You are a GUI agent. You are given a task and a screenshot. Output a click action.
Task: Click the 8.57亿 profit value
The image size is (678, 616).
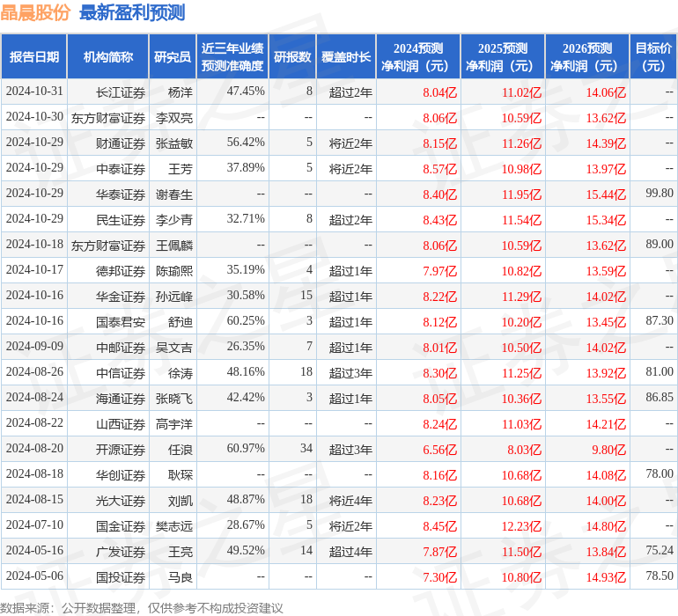pyautogui.click(x=439, y=169)
